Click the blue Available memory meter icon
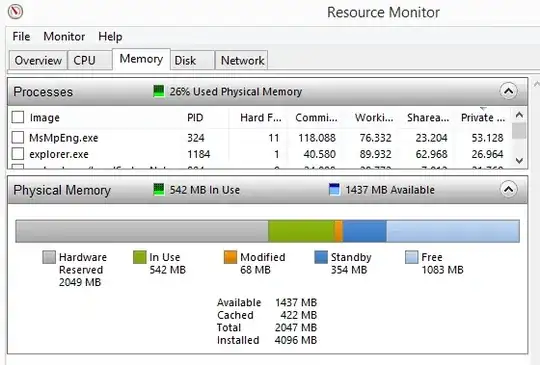The height and width of the screenshot is (365, 540). (334, 189)
